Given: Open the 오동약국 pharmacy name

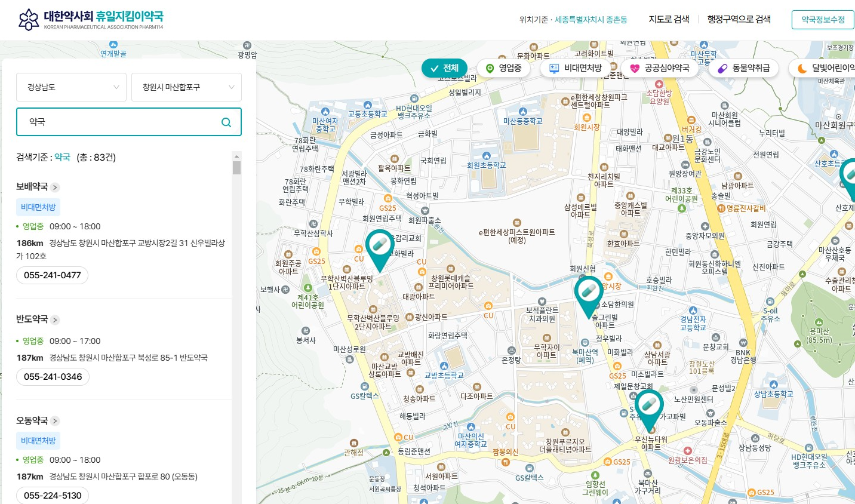Looking at the screenshot, I should pyautogui.click(x=32, y=420).
